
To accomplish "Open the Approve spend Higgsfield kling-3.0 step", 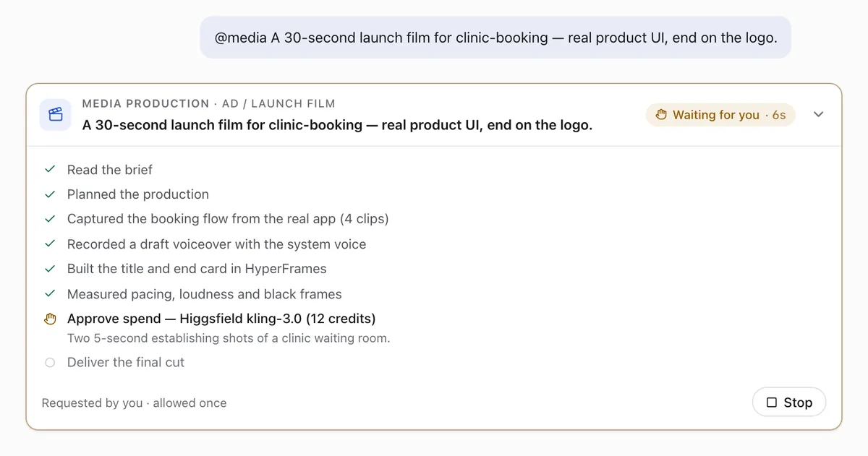I will (221, 319).
